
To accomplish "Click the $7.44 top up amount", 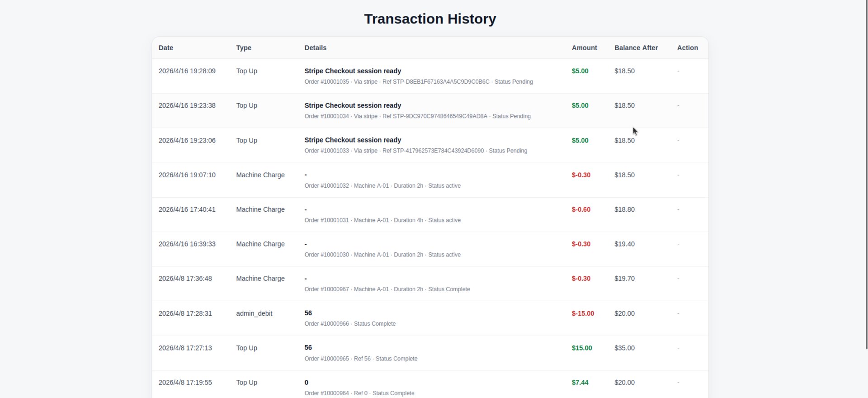I will (580, 383).
